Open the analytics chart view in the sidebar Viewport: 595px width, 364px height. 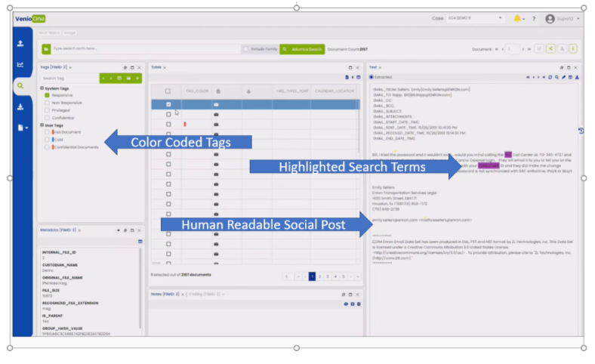pos(20,65)
